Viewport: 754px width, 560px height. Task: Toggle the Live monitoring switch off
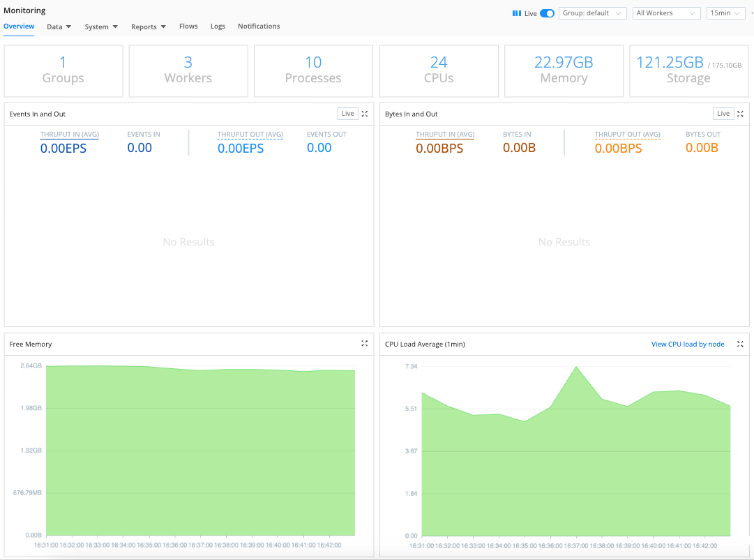(x=547, y=13)
